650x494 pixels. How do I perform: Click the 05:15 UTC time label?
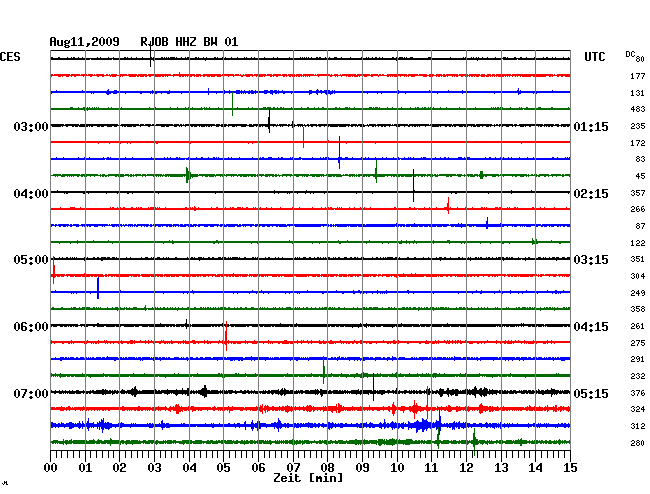click(591, 394)
